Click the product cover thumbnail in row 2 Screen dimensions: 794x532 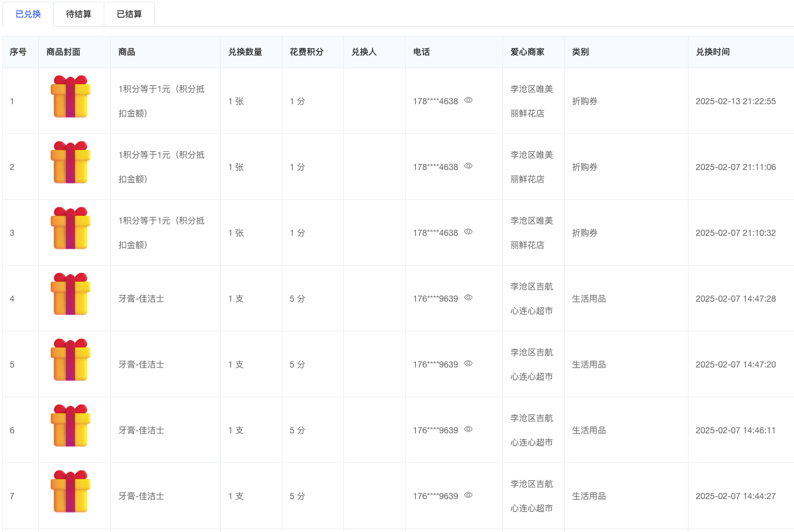coord(71,163)
